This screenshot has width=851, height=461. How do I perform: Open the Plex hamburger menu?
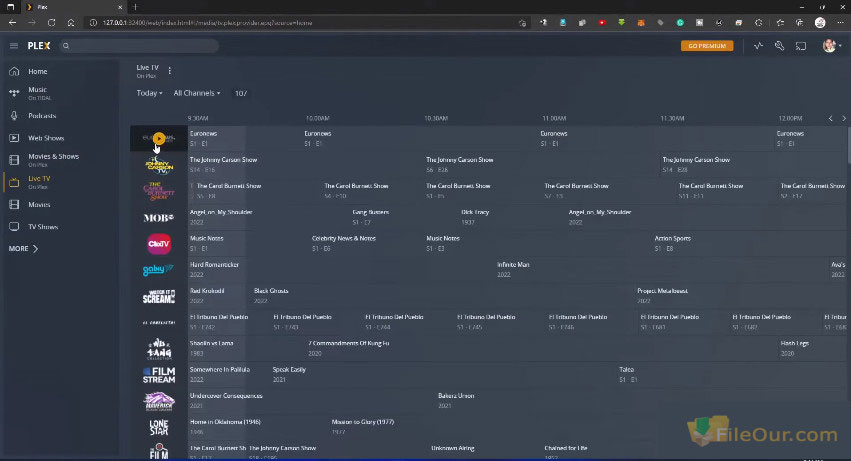14,46
